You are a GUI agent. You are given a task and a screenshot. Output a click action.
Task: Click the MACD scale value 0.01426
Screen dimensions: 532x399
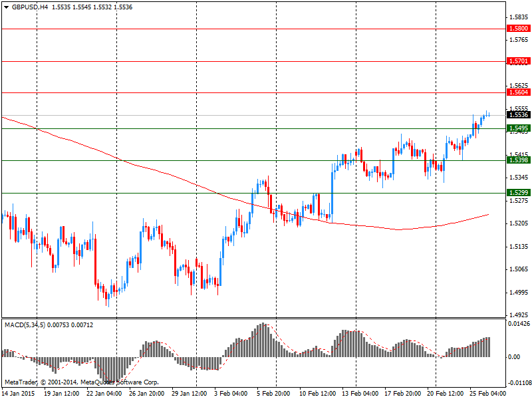(x=519, y=324)
